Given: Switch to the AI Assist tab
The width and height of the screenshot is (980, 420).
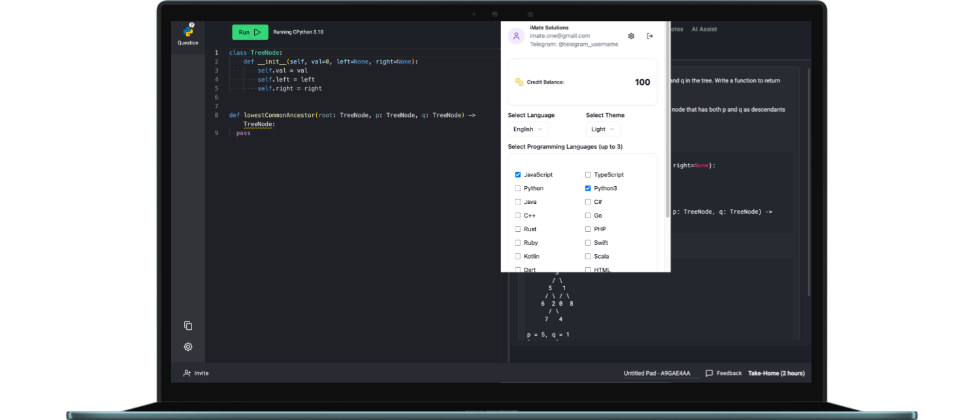Looking at the screenshot, I should coord(704,29).
